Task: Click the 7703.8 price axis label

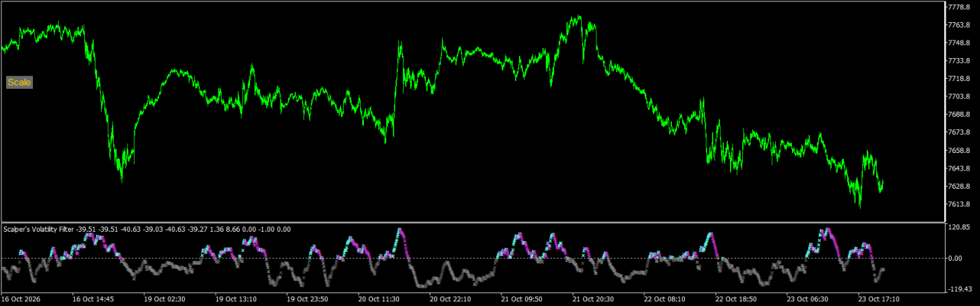Action: [959, 96]
